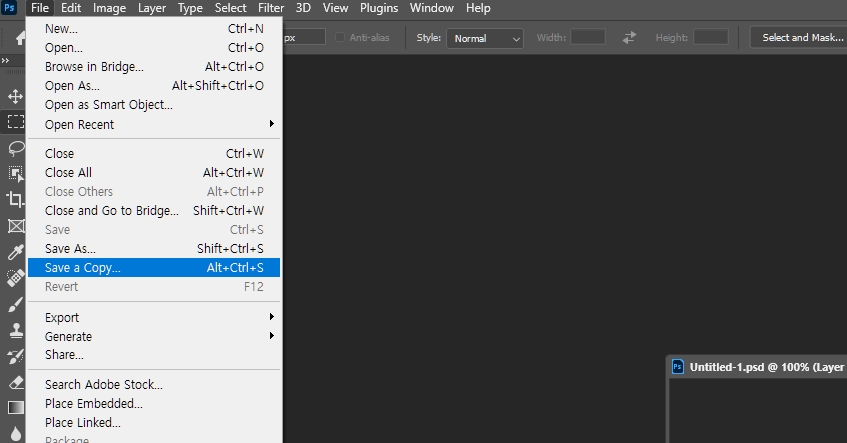Image resolution: width=847 pixels, height=443 pixels.
Task: Expand the Export submenu
Action: click(154, 317)
